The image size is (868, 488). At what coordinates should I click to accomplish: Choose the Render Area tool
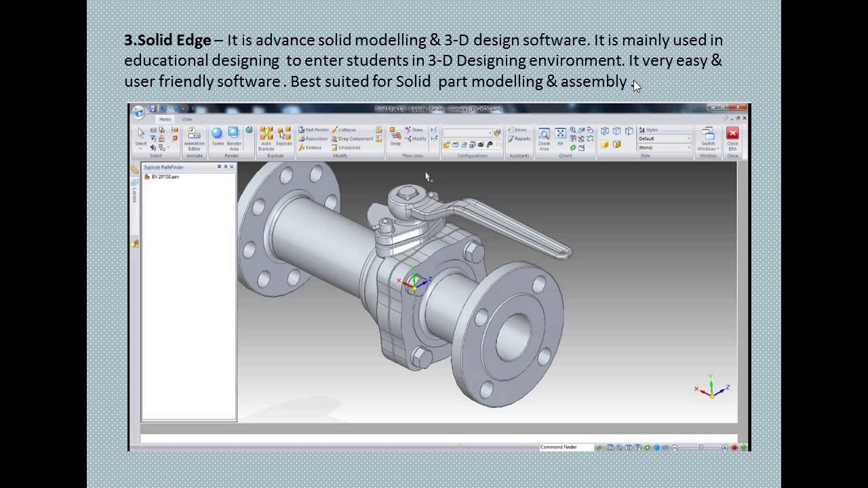[x=234, y=138]
